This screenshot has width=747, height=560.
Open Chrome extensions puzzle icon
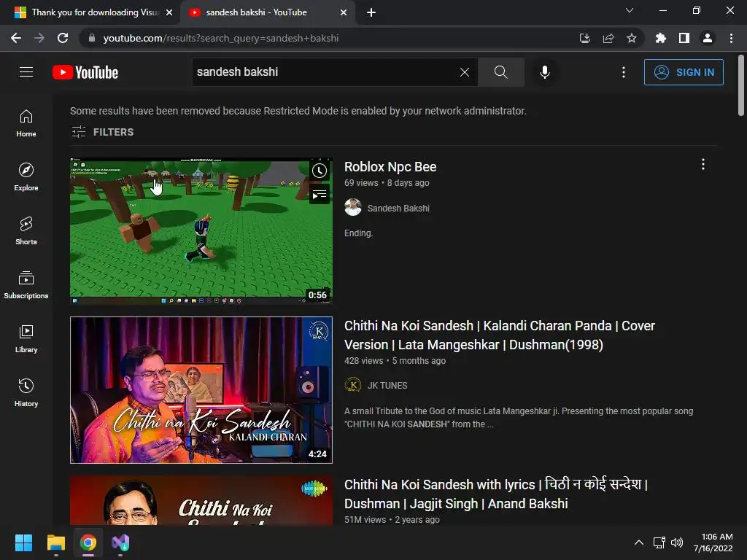pos(660,38)
